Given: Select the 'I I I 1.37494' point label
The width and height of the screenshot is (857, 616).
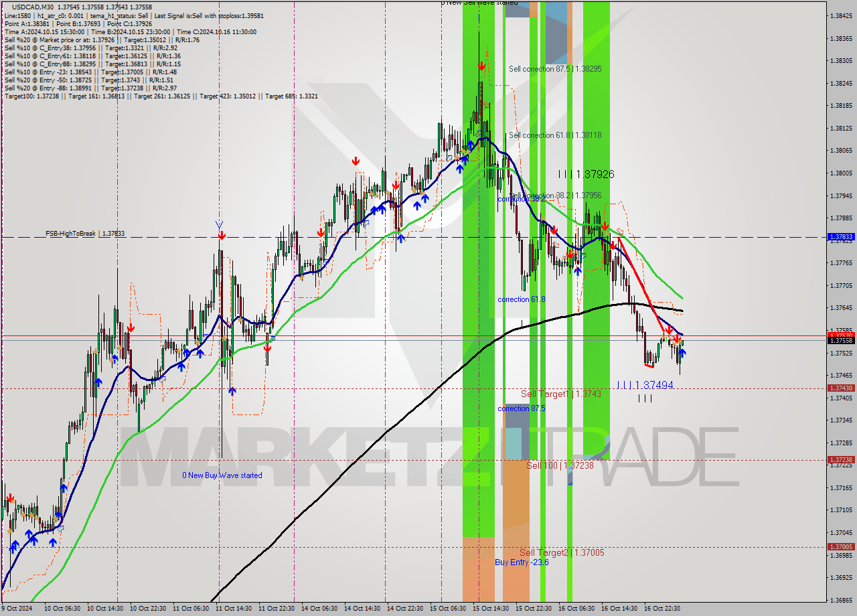Looking at the screenshot, I should pyautogui.click(x=645, y=385).
